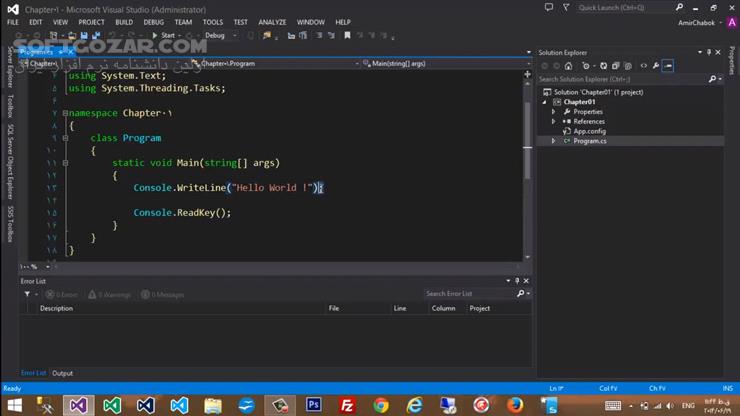
Task: Open the HELP menu
Action: (x=343, y=22)
